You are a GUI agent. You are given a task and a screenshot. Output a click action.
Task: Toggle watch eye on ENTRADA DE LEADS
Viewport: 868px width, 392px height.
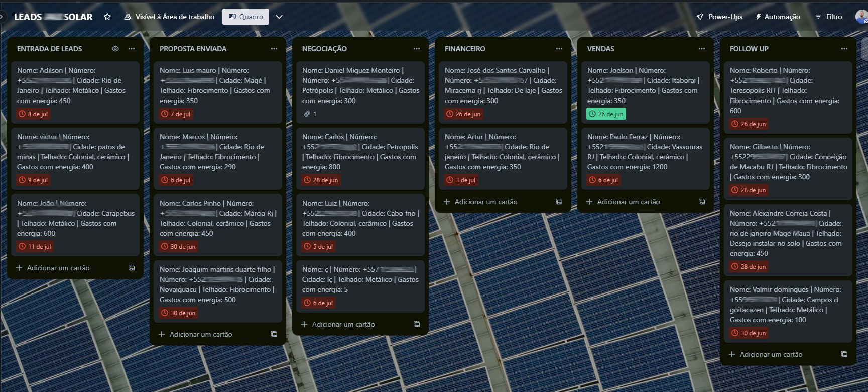[x=115, y=49]
